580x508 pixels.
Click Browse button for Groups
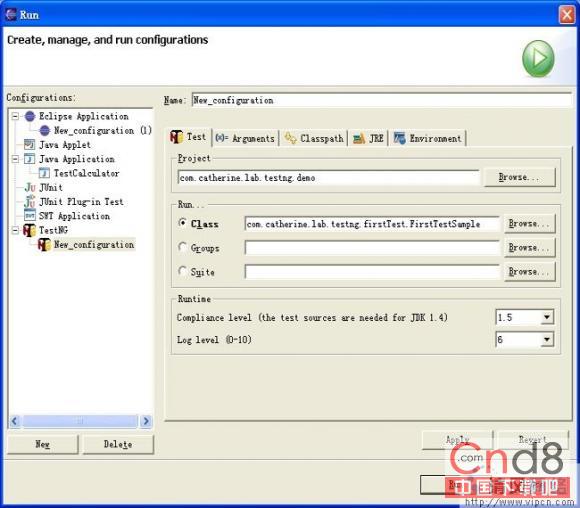point(529,248)
